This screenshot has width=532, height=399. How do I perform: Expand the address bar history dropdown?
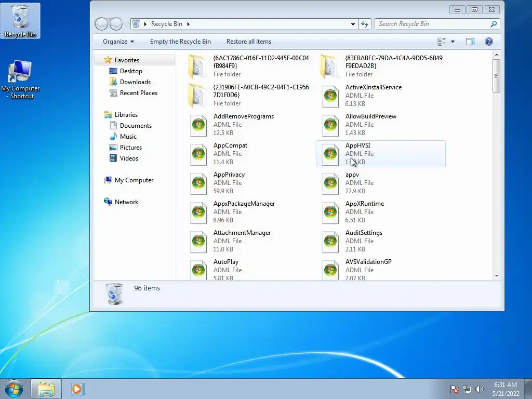pyautogui.click(x=353, y=24)
